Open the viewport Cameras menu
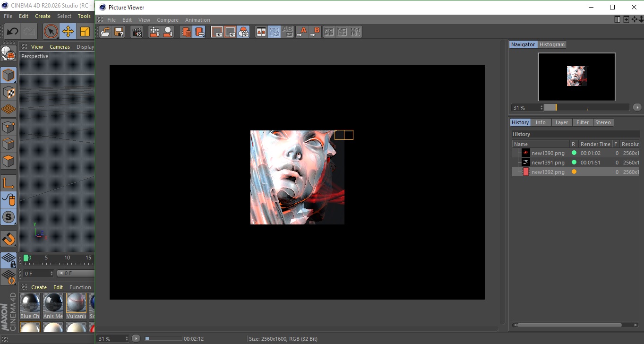Viewport: 644px width, 344px height. pos(60,47)
